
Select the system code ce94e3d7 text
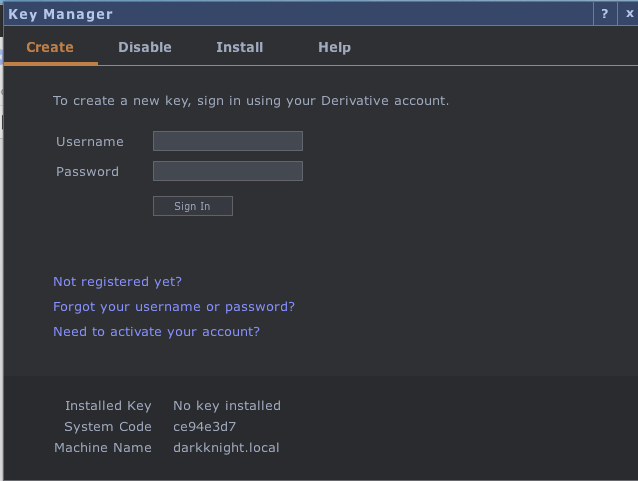pos(205,426)
